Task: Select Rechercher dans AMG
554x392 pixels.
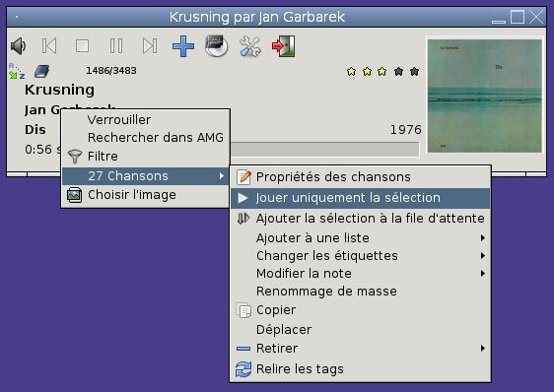Action: click(146, 137)
